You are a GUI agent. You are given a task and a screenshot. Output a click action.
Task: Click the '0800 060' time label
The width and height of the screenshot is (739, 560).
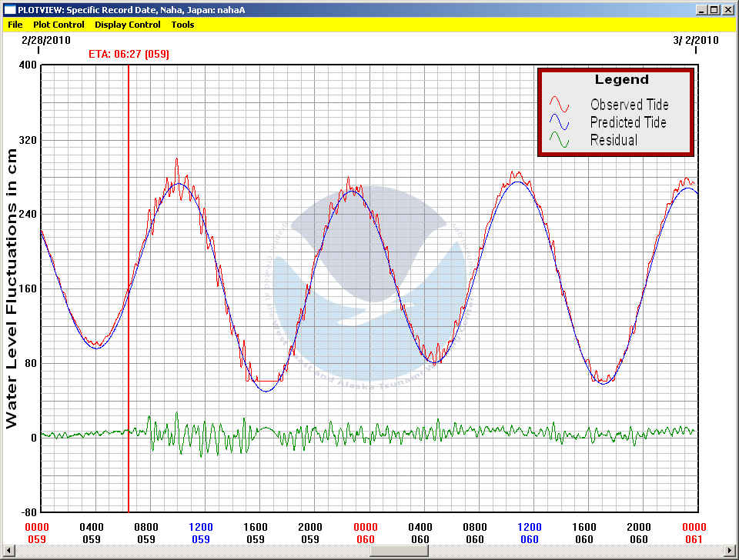click(475, 532)
